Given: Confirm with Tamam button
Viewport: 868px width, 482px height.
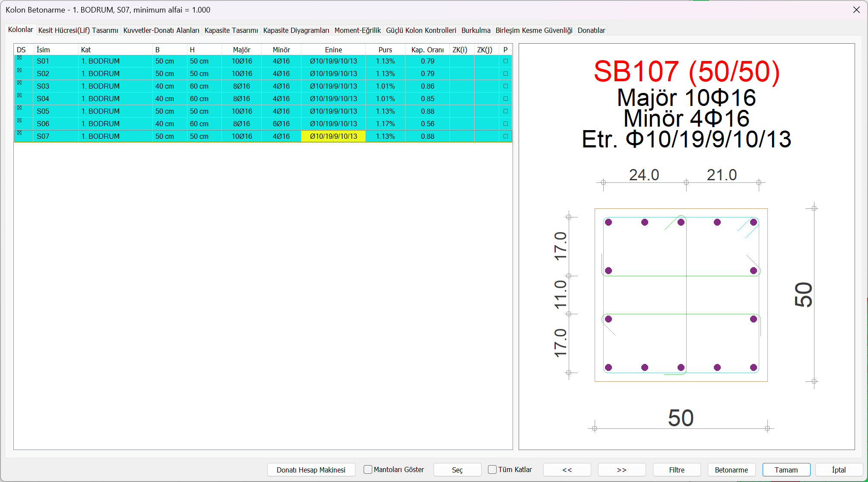Looking at the screenshot, I should pyautogui.click(x=786, y=470).
